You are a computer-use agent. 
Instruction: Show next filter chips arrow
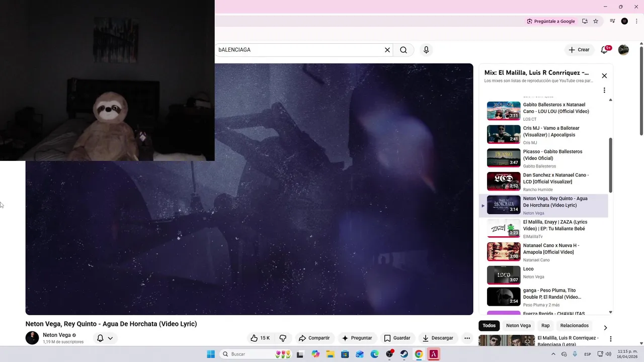tap(605, 328)
